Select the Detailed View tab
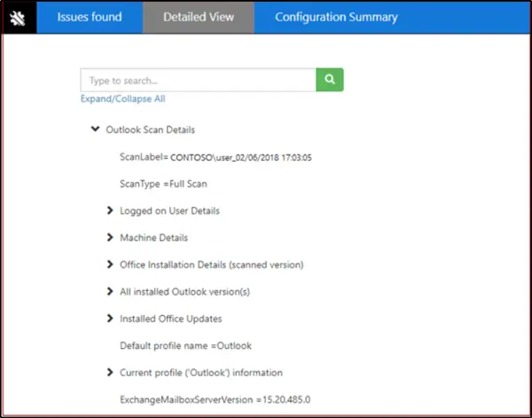 [199, 18]
